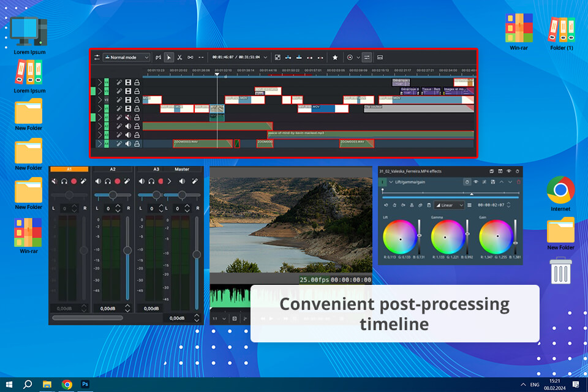Viewport: 588px width, 392px height.
Task: Collapse the Lift/gamma/gain effect with its chevron
Action: [391, 182]
